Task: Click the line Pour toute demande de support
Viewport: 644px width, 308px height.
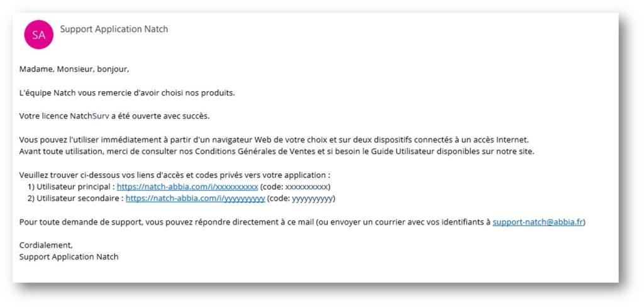Action: [303, 222]
